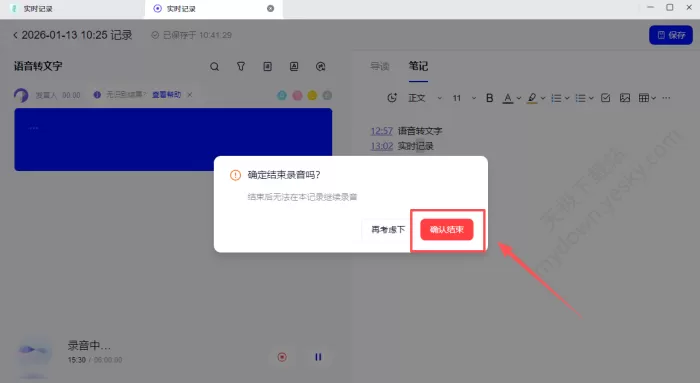Click the orange warning icon in the dialog
700x383 pixels.
coord(235,175)
